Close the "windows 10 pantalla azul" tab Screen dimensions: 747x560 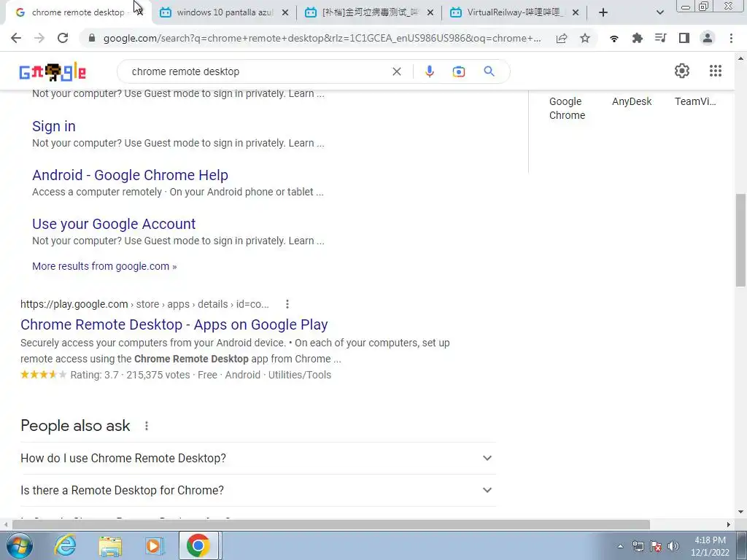click(x=285, y=13)
